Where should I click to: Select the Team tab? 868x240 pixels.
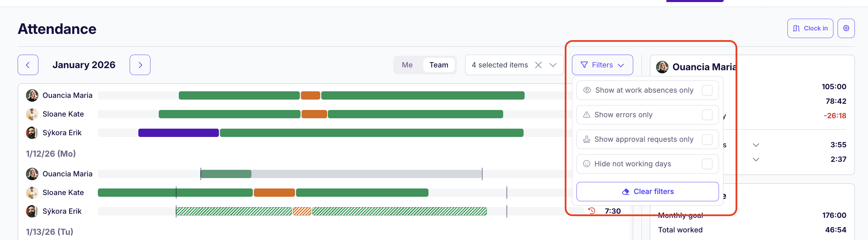pyautogui.click(x=438, y=65)
